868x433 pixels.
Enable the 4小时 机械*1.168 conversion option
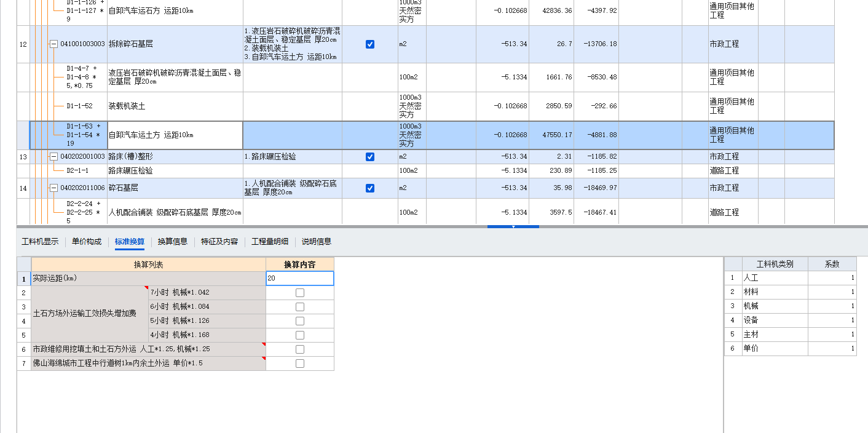coord(299,335)
